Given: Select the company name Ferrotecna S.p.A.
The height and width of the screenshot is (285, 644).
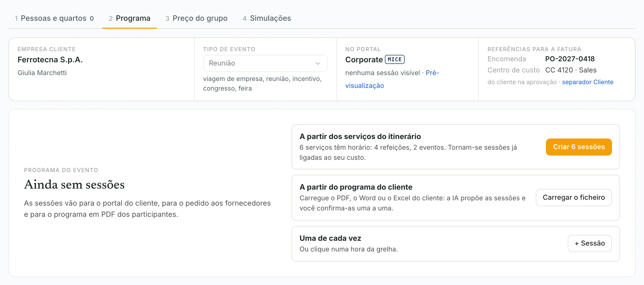Looking at the screenshot, I should point(50,59).
